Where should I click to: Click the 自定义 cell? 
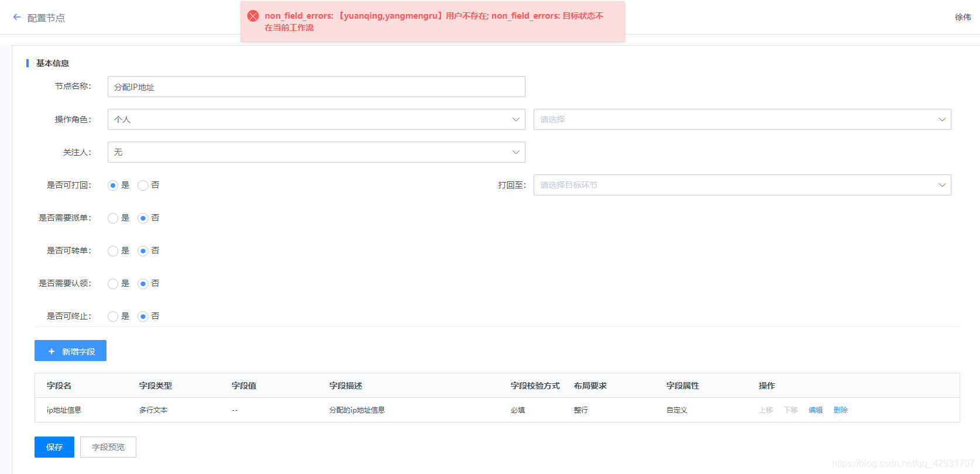tap(677, 410)
